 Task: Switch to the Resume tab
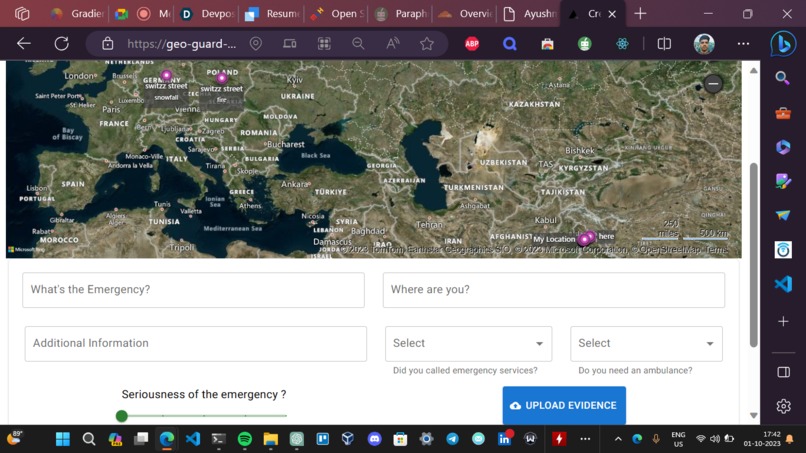272,14
